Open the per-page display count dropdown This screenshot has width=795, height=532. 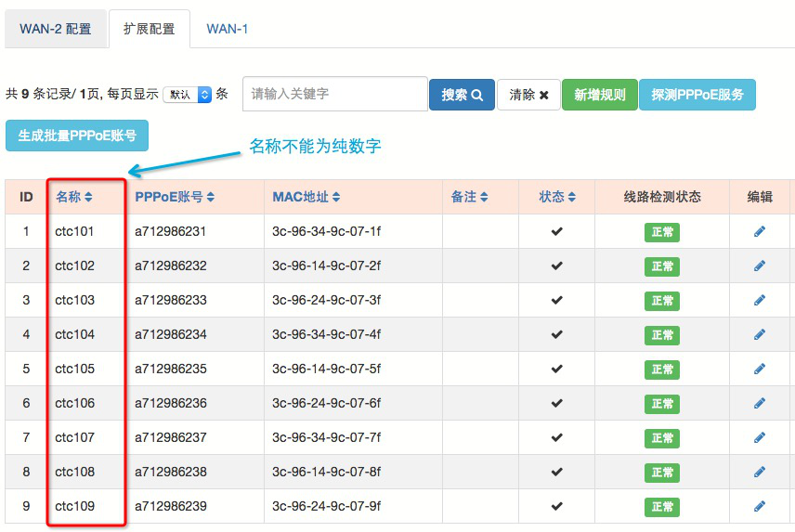click(x=188, y=95)
